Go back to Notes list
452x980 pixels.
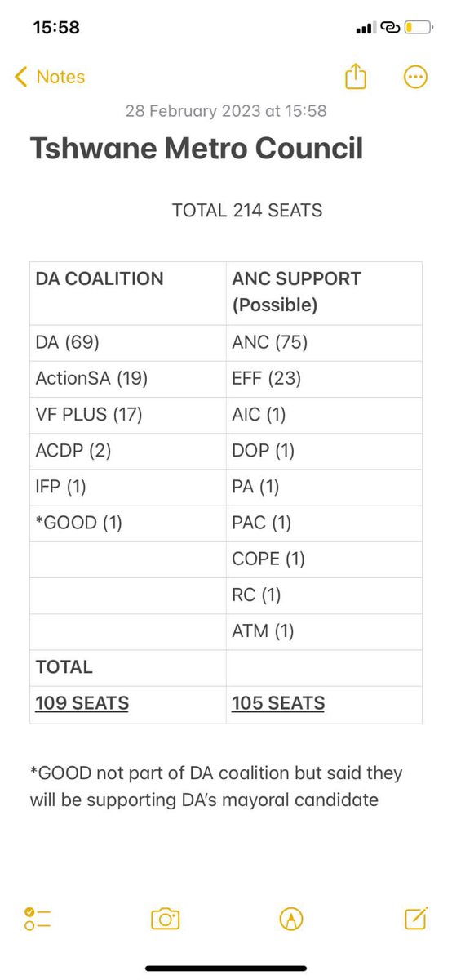[x=50, y=77]
